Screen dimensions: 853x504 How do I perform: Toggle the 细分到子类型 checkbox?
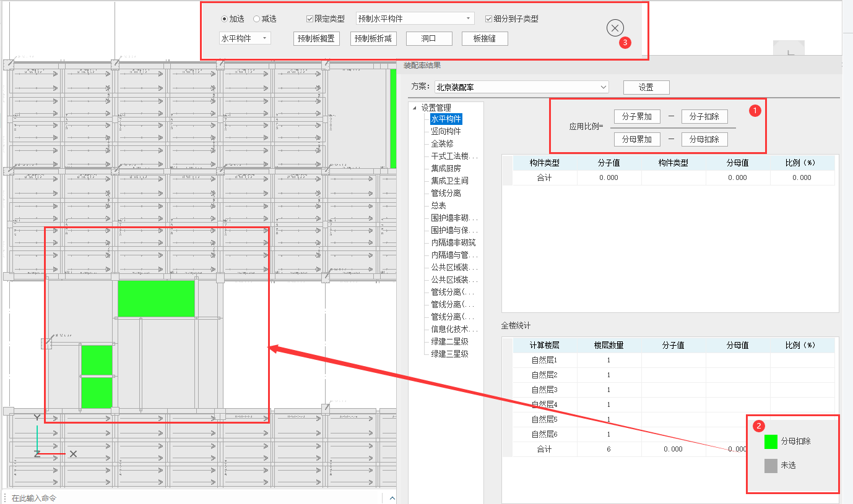coord(488,19)
